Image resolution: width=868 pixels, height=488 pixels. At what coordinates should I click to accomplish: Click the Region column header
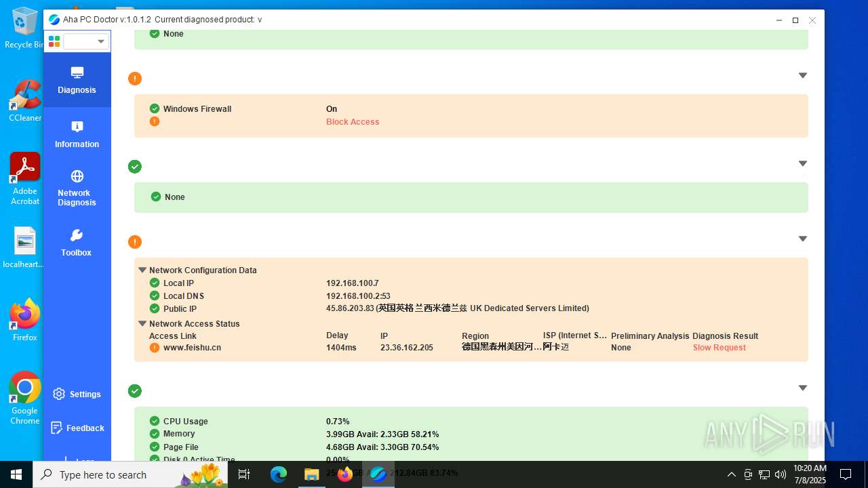tap(475, 336)
